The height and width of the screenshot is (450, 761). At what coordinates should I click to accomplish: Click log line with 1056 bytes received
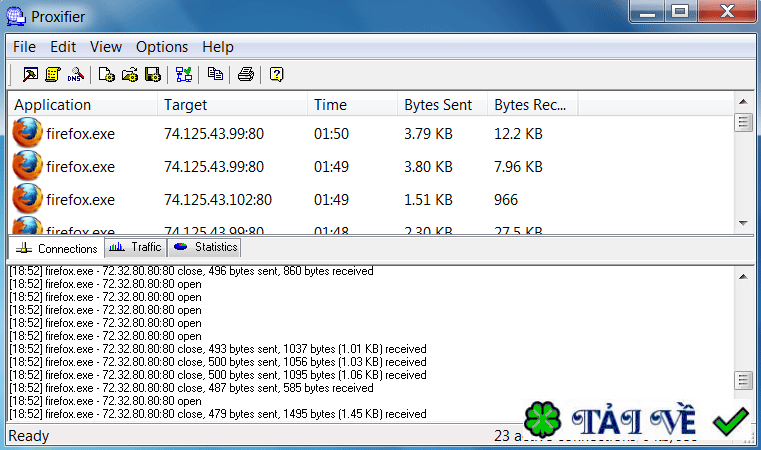(218, 362)
